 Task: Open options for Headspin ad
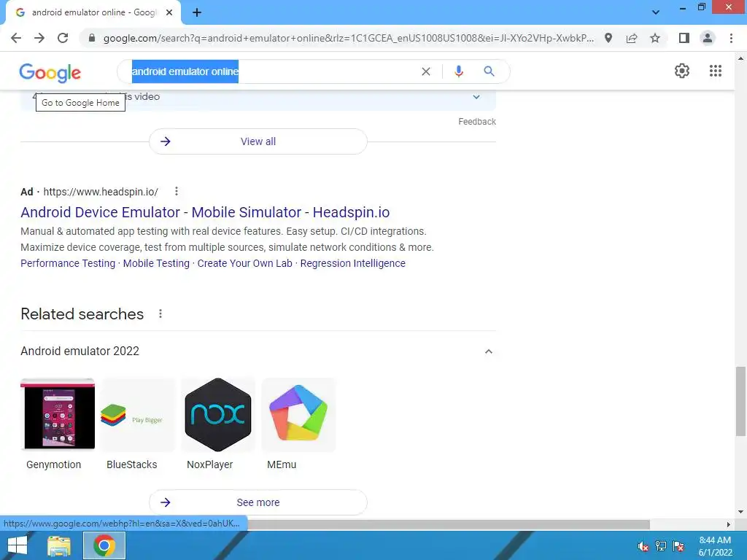(177, 191)
